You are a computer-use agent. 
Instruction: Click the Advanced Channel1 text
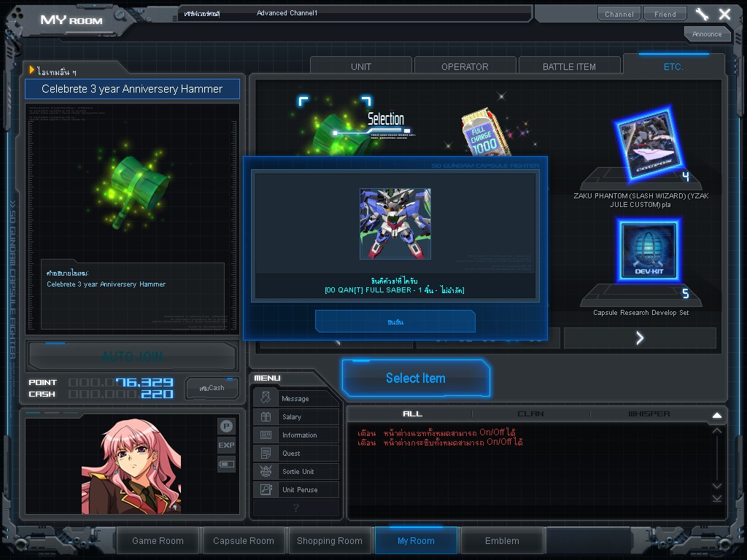click(x=287, y=13)
